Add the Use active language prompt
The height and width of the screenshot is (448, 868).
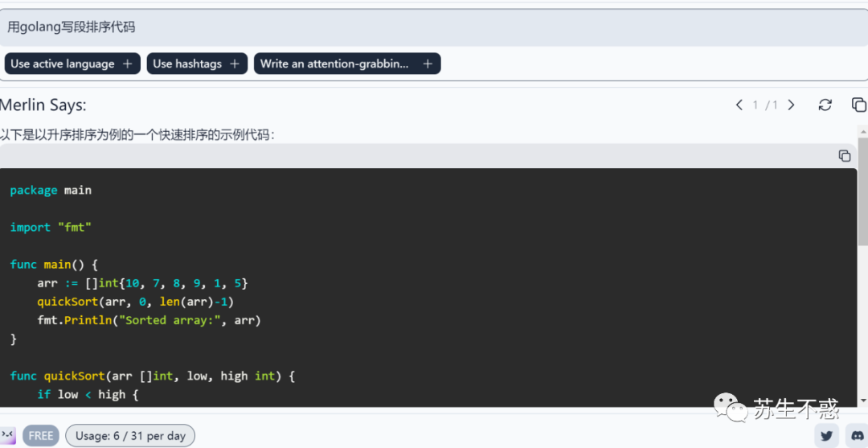tap(63, 64)
